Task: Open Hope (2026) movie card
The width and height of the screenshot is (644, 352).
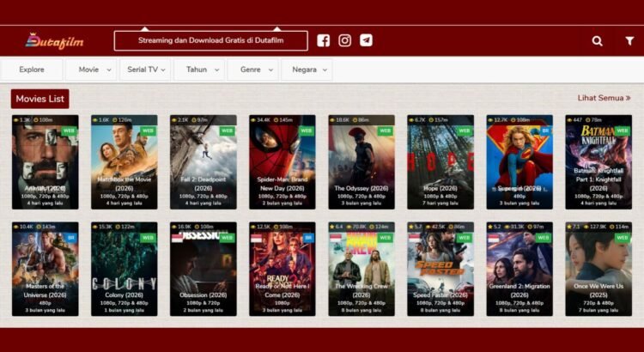Action: click(x=440, y=162)
